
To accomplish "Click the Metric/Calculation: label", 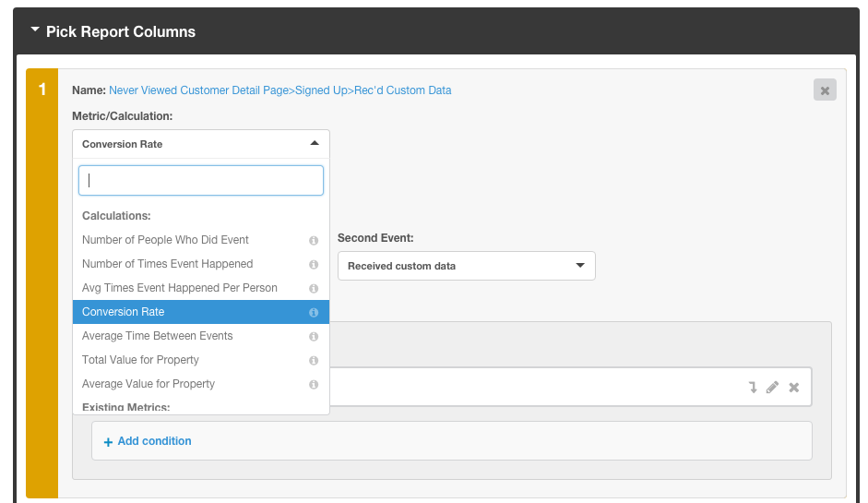I will [123, 116].
